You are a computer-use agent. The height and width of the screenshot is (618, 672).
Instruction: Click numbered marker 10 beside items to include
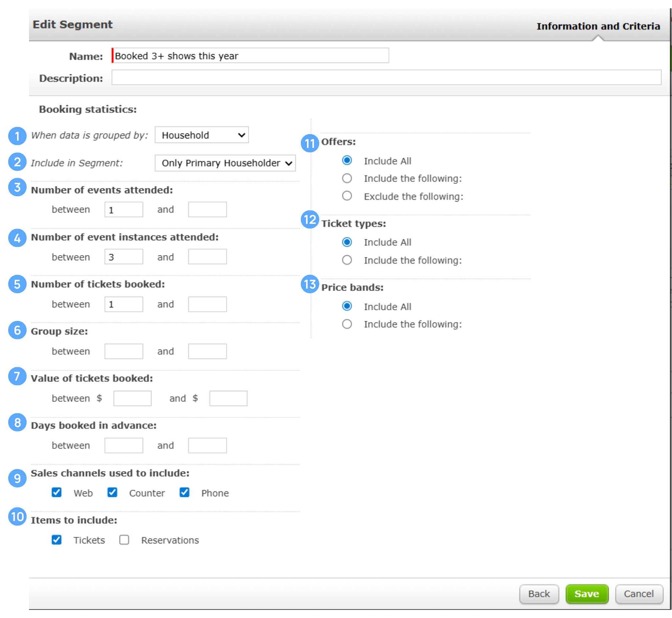[x=17, y=516]
